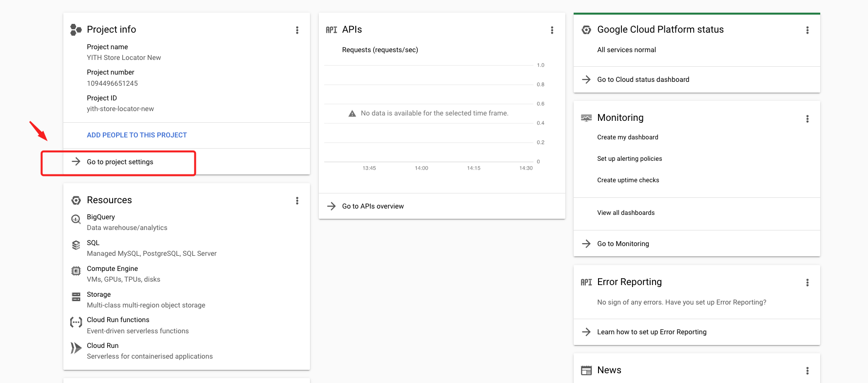
Task: Click the Cloud Run functions icon
Action: pos(76,322)
